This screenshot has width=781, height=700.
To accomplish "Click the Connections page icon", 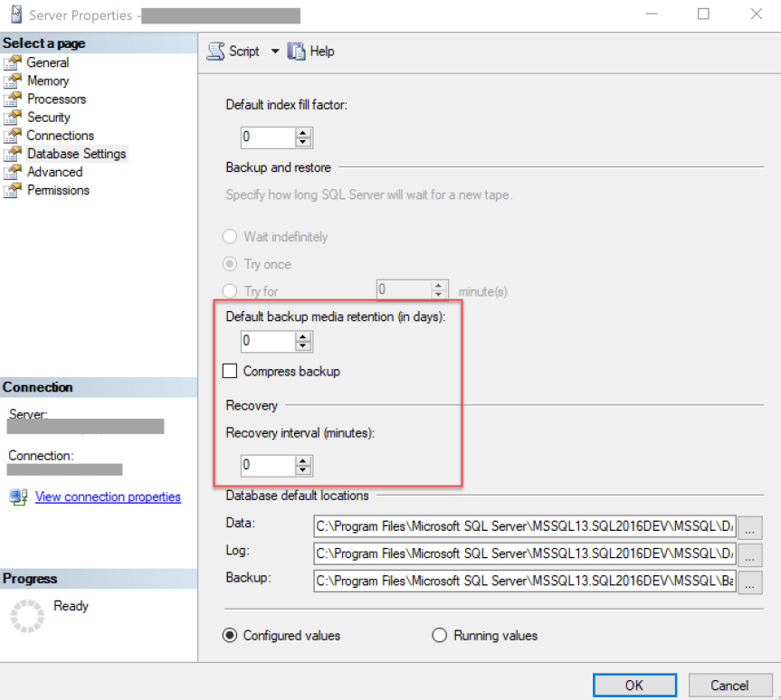I will point(13,136).
